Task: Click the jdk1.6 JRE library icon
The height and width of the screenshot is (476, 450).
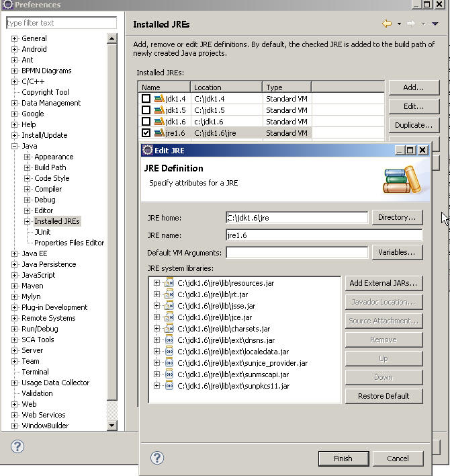Action: [159, 122]
